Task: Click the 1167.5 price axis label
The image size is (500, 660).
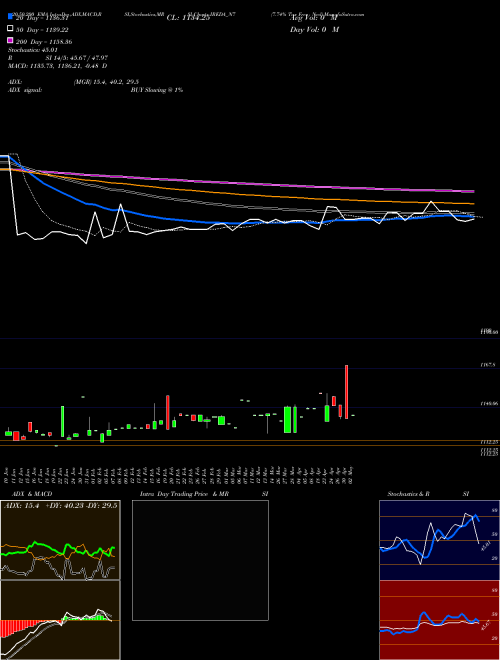Action: pyautogui.click(x=489, y=365)
